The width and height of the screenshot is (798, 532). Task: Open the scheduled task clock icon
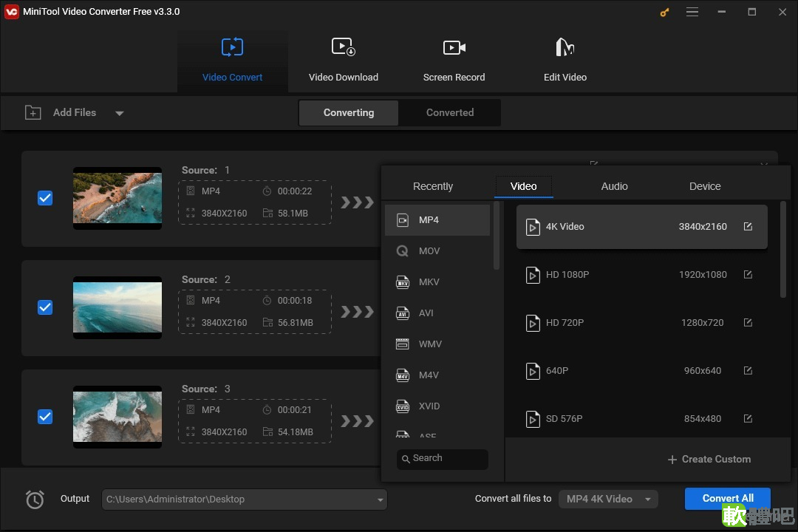[35, 499]
